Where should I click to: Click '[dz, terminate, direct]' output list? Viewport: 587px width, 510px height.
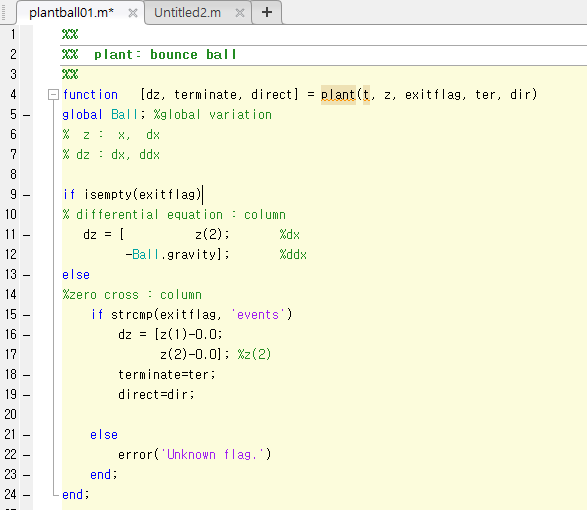point(219,94)
